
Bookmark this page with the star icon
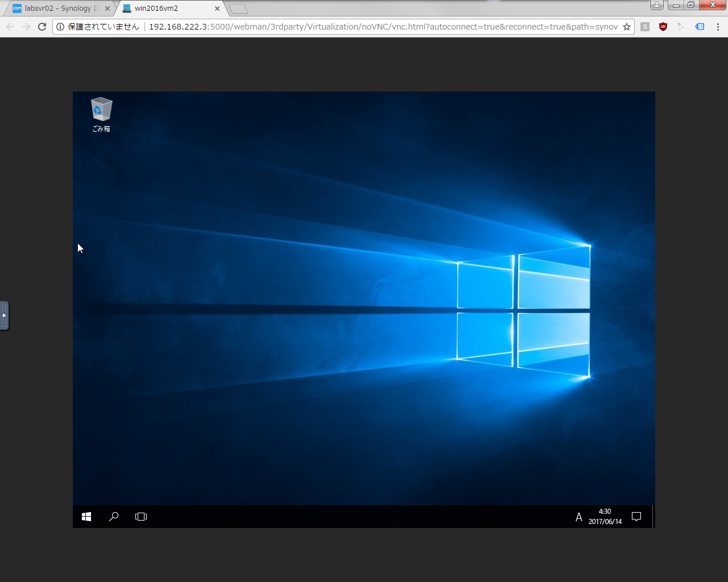[627, 27]
